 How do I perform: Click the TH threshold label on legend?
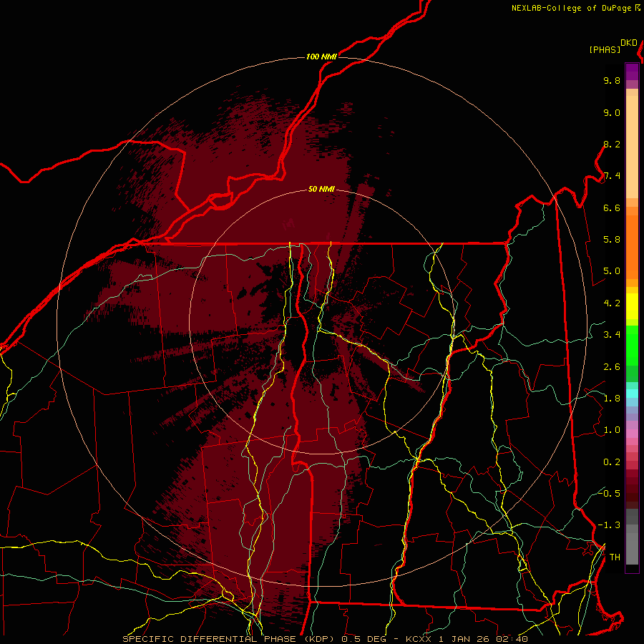tap(615, 557)
